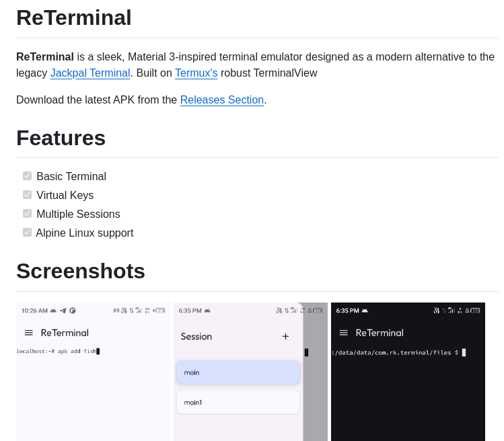Screen dimensions: 504x441
Task: Click the Screenshots heading
Action: (81, 271)
